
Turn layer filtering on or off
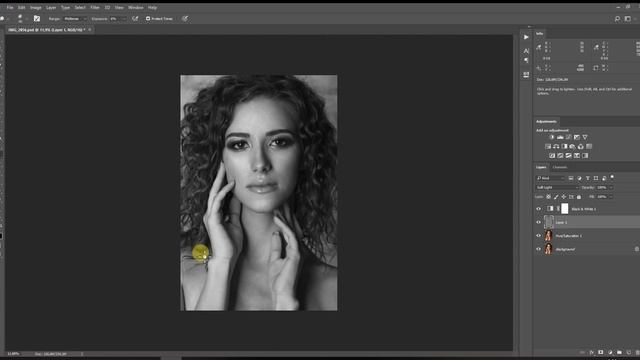point(612,177)
